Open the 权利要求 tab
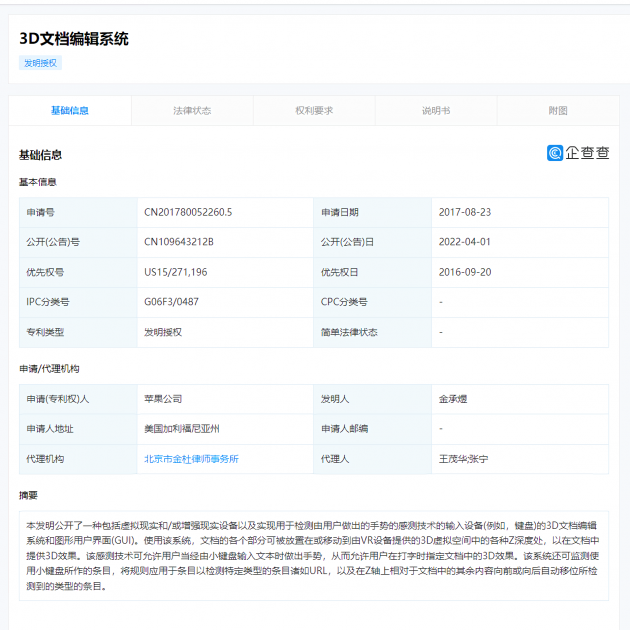The image size is (630, 630). [314, 110]
